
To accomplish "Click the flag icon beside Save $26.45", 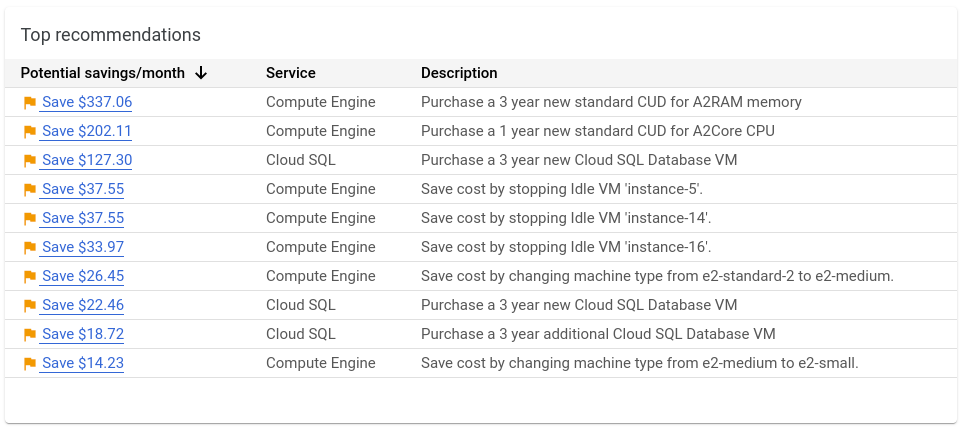I will click(29, 276).
